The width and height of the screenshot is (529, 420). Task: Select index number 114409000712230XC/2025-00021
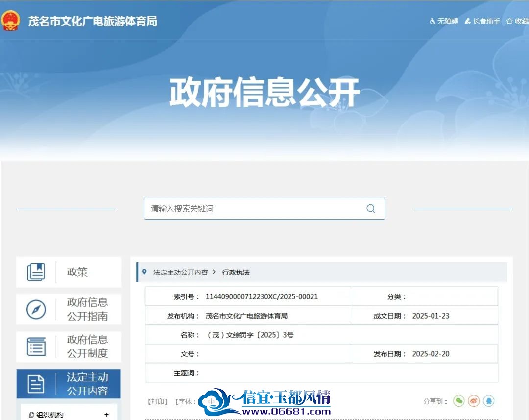coord(262,297)
